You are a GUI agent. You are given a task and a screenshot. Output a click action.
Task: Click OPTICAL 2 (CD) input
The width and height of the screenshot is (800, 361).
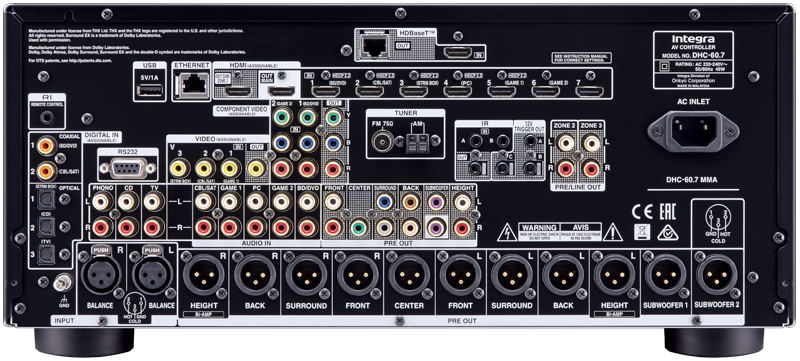pyautogui.click(x=46, y=226)
